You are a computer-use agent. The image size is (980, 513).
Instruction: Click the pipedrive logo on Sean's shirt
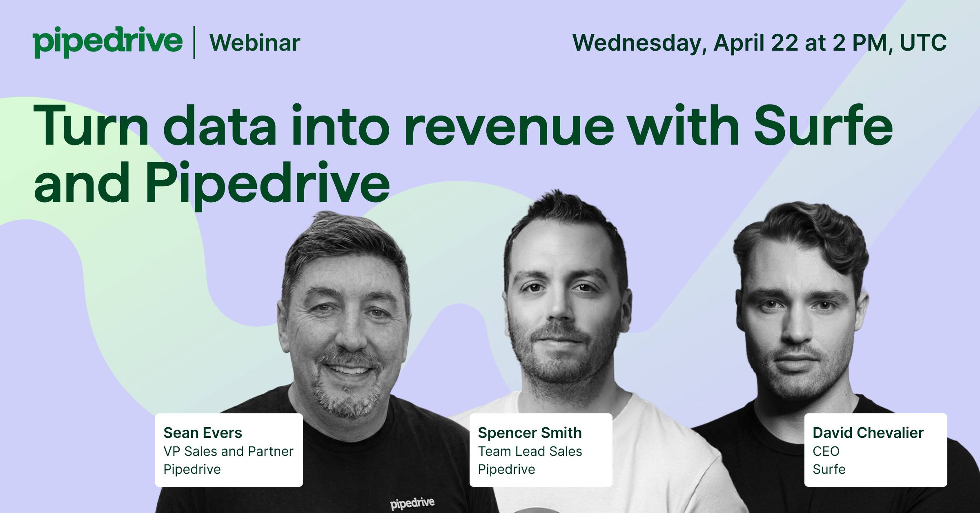coord(412,503)
